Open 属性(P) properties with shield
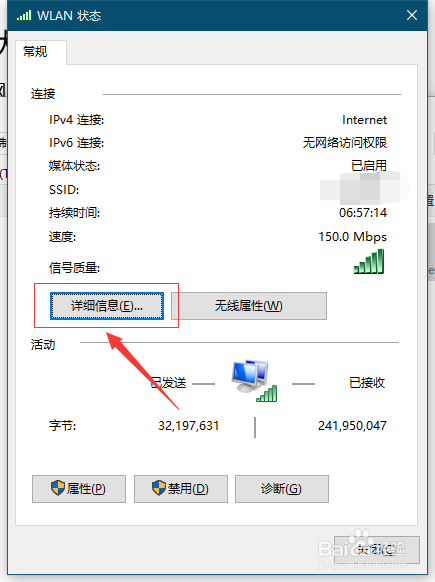This screenshot has height=582, width=435. pyautogui.click(x=79, y=489)
